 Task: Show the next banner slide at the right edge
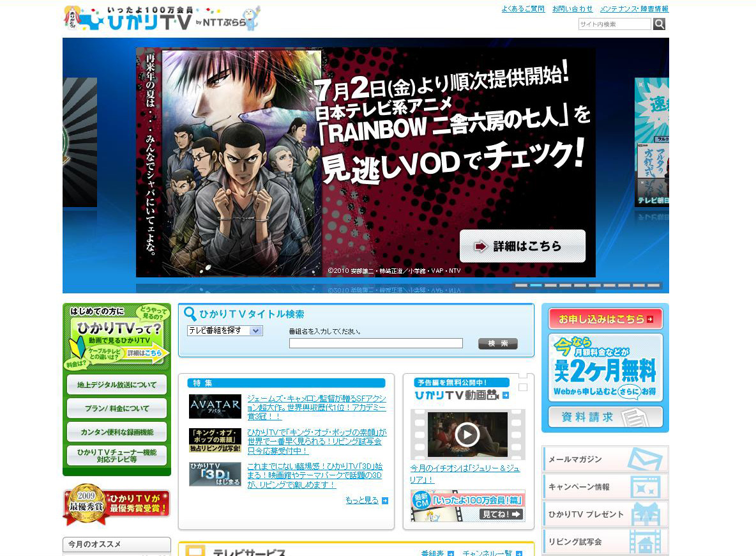click(652, 143)
